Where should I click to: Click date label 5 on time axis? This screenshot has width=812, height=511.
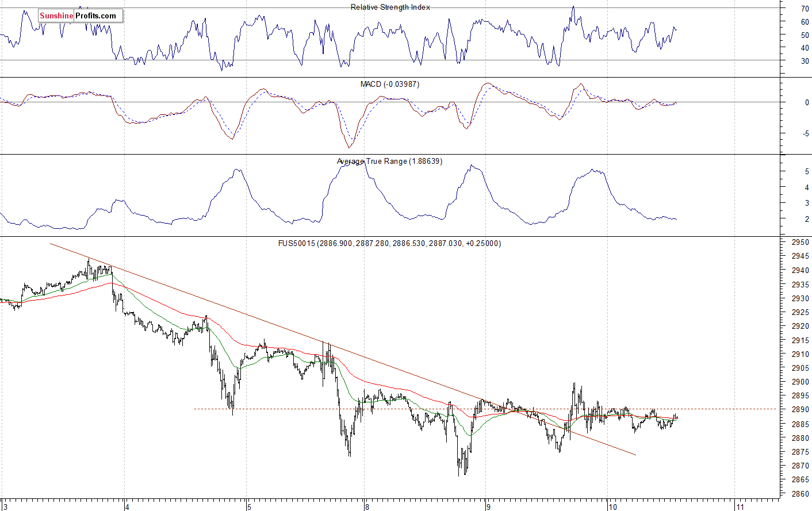(248, 507)
